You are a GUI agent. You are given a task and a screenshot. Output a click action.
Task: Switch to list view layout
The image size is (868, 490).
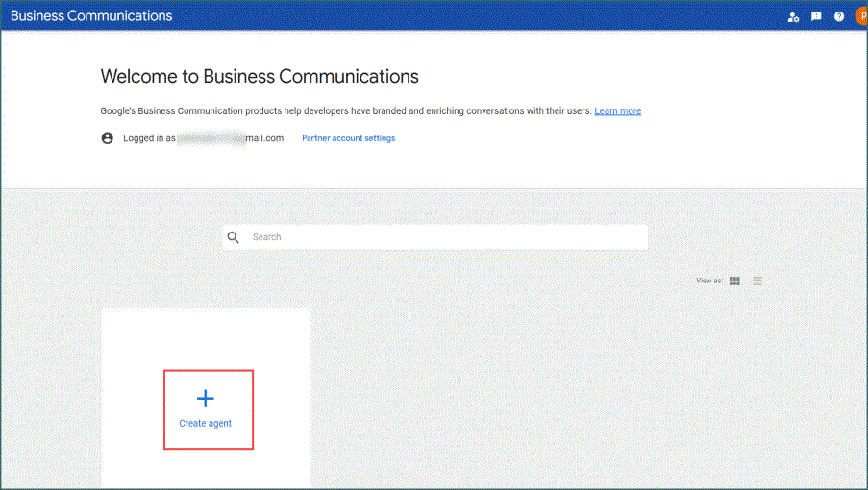click(x=757, y=281)
